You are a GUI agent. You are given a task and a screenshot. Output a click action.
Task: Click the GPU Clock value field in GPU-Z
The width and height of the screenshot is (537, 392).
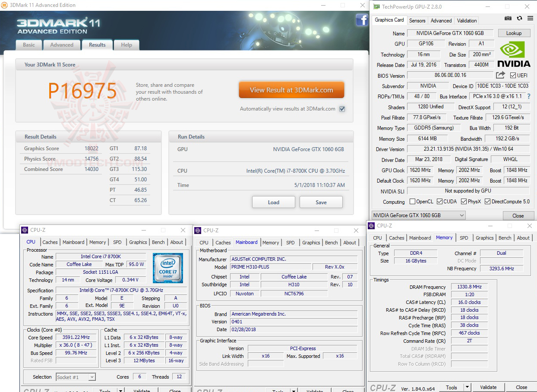tap(420, 170)
